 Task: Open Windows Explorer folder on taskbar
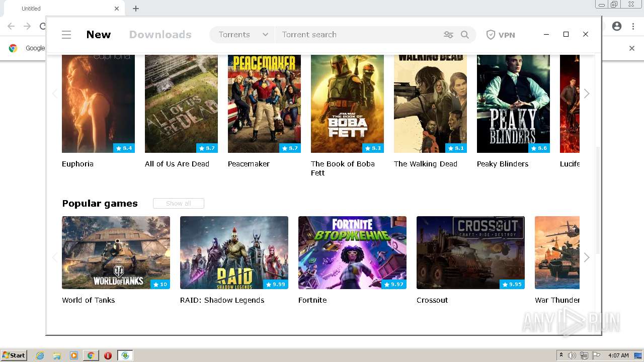[57, 355]
